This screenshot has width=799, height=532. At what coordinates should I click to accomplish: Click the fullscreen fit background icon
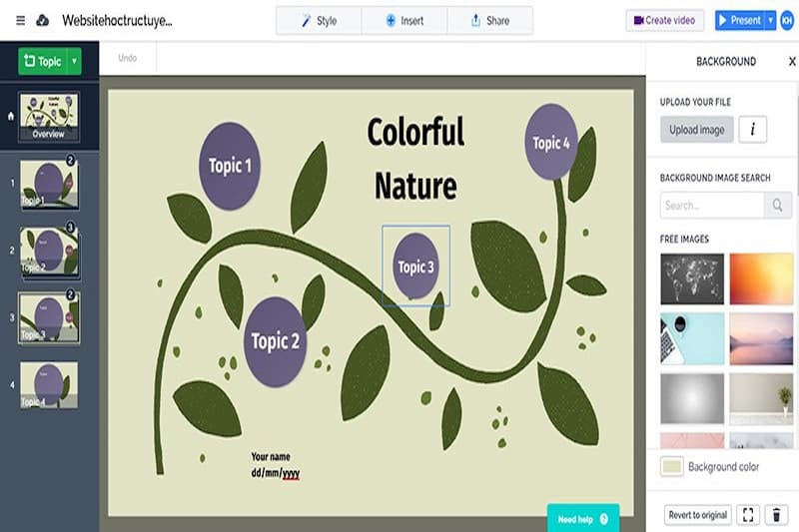pyautogui.click(x=748, y=515)
